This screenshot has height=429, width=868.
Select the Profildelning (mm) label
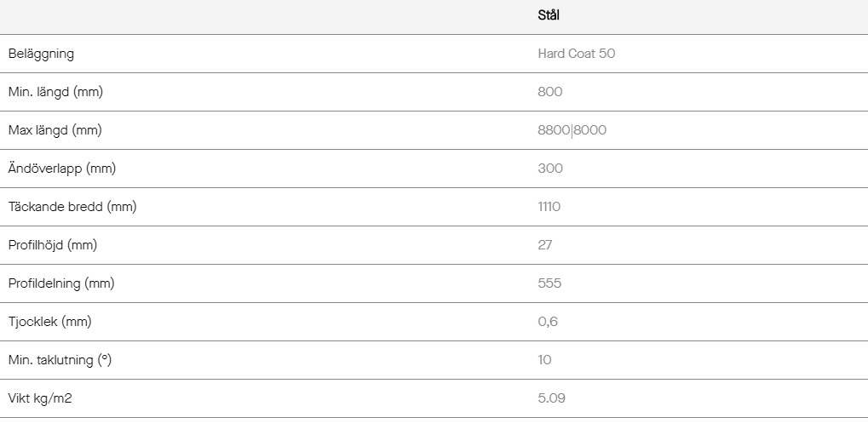60,283
